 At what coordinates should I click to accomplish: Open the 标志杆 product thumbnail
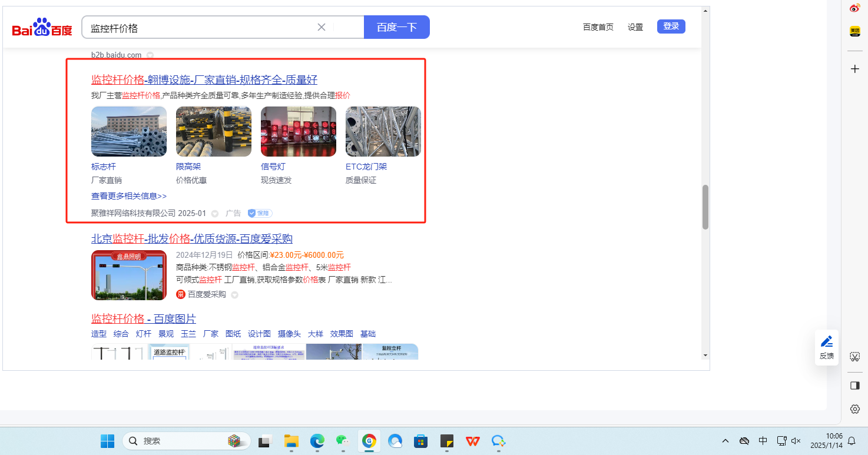pyautogui.click(x=129, y=131)
